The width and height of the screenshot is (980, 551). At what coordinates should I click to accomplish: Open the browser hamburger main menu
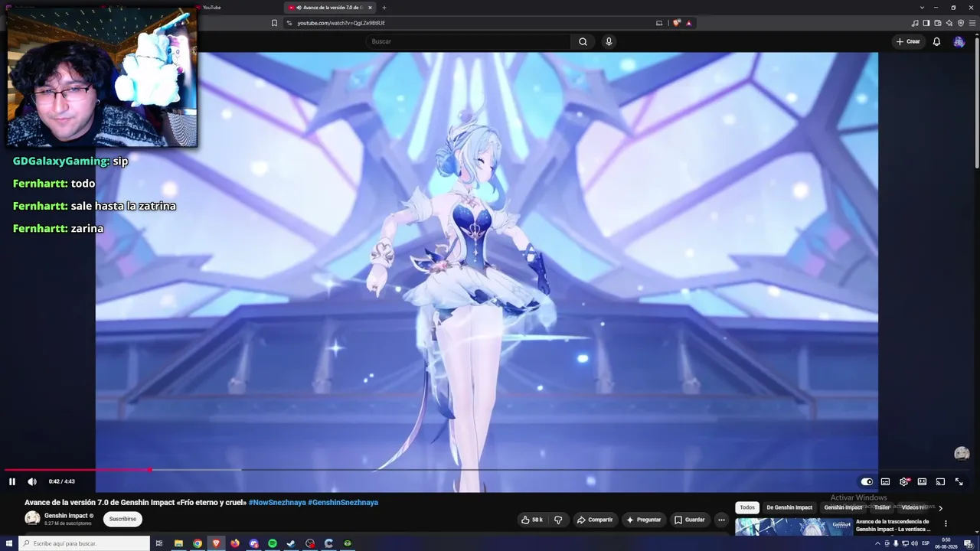[972, 23]
